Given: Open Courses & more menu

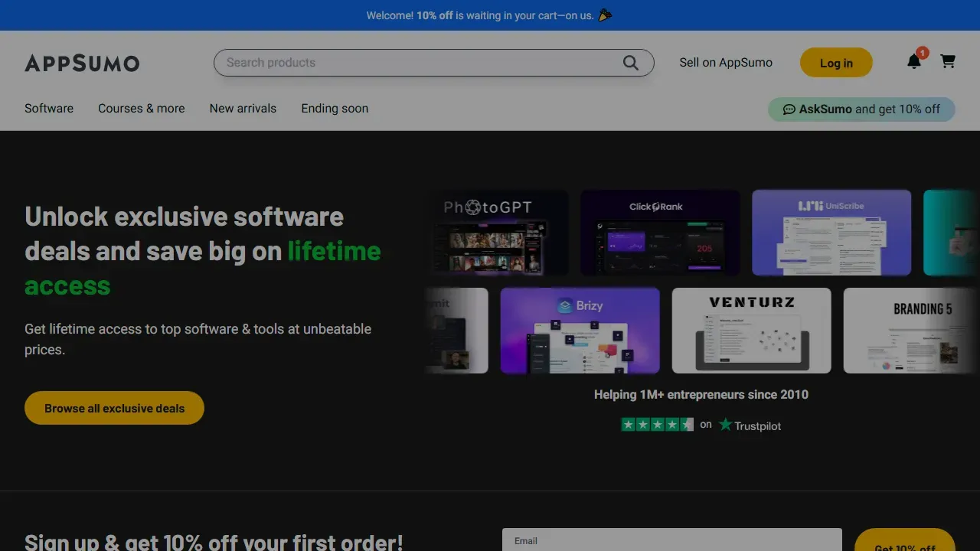Looking at the screenshot, I should (142, 109).
